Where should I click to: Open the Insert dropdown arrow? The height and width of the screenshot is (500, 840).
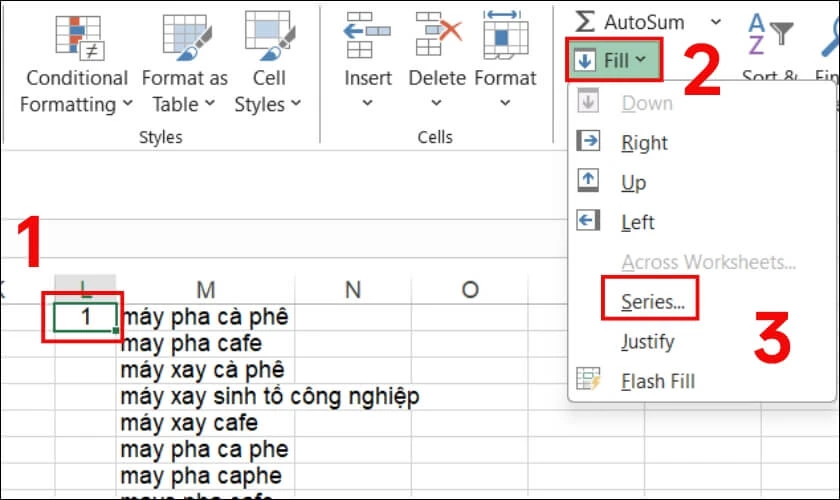[368, 102]
